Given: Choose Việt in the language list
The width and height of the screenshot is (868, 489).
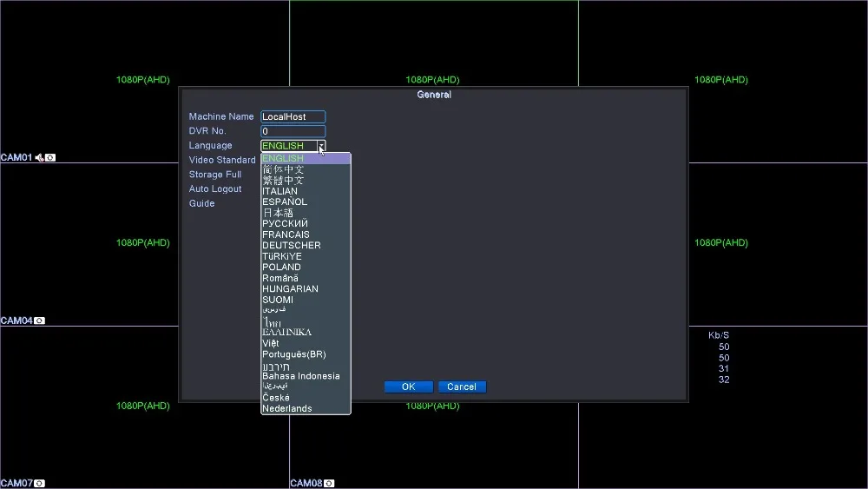Looking at the screenshot, I should coord(306,343).
